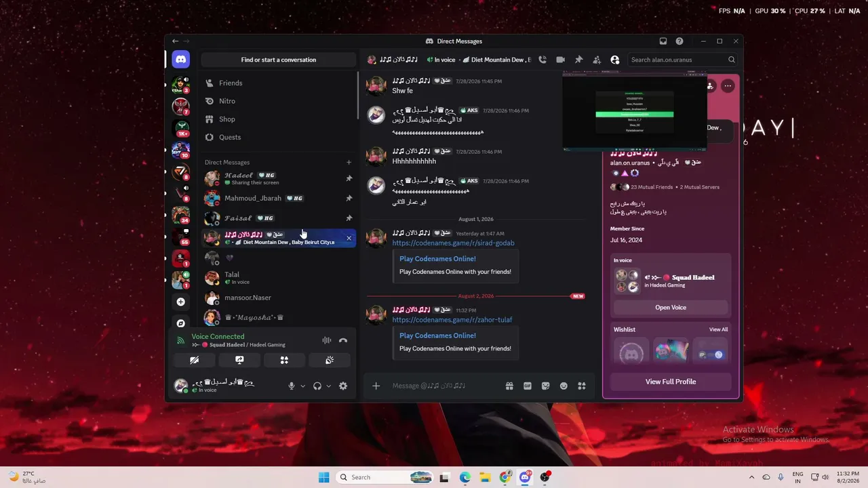
Task: Attach a file with the plus button
Action: point(376,386)
